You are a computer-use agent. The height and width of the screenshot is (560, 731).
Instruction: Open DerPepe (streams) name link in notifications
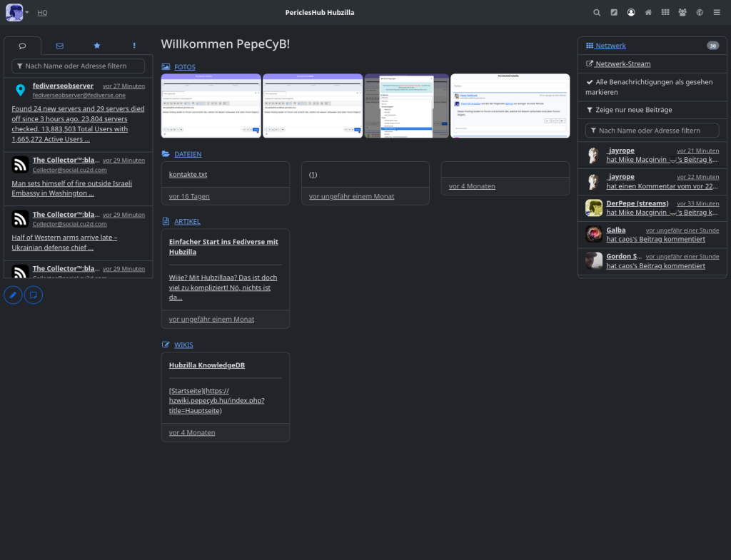[x=637, y=203]
